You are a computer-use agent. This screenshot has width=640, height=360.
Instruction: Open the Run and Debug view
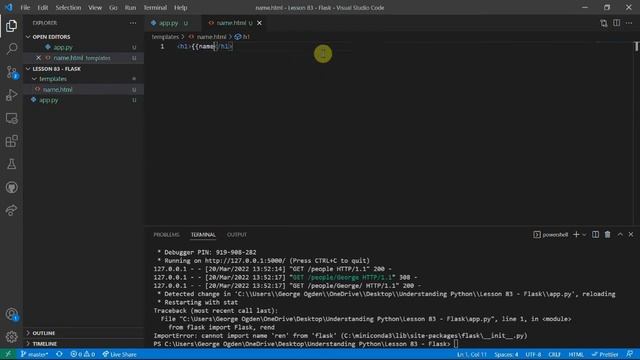11,95
